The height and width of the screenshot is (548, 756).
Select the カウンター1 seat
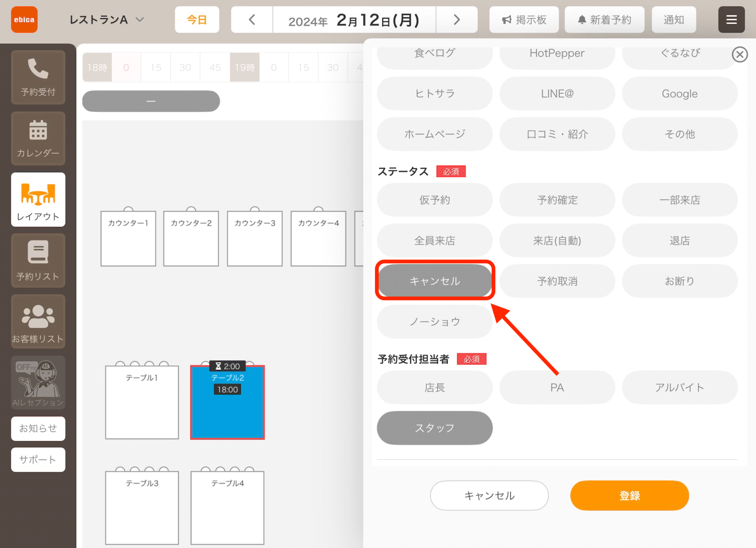tap(128, 239)
